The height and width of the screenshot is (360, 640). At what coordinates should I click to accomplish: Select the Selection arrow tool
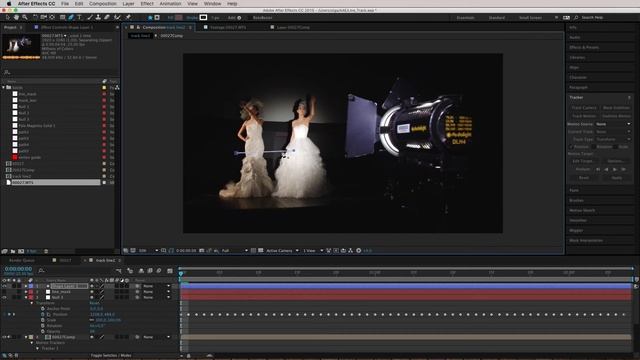pyautogui.click(x=8, y=18)
